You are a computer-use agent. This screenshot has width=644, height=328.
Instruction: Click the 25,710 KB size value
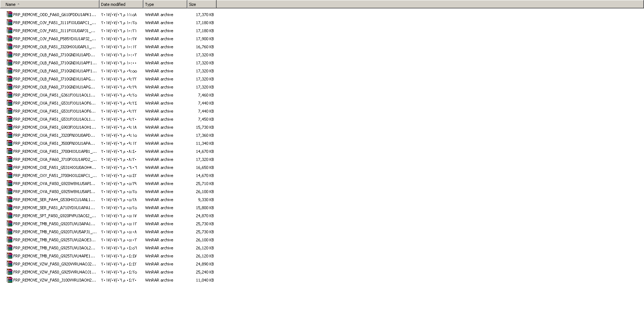point(205,184)
